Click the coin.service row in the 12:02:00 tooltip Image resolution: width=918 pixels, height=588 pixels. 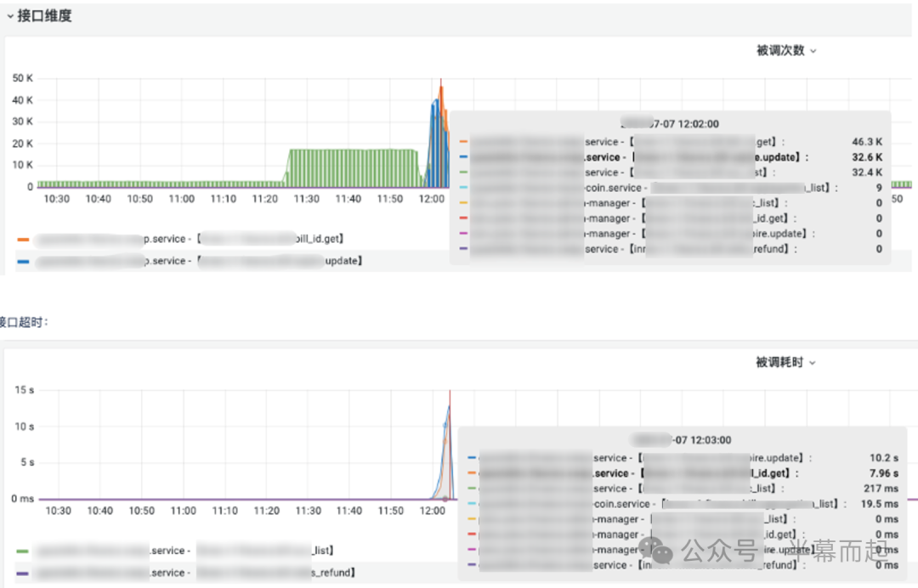click(x=671, y=188)
